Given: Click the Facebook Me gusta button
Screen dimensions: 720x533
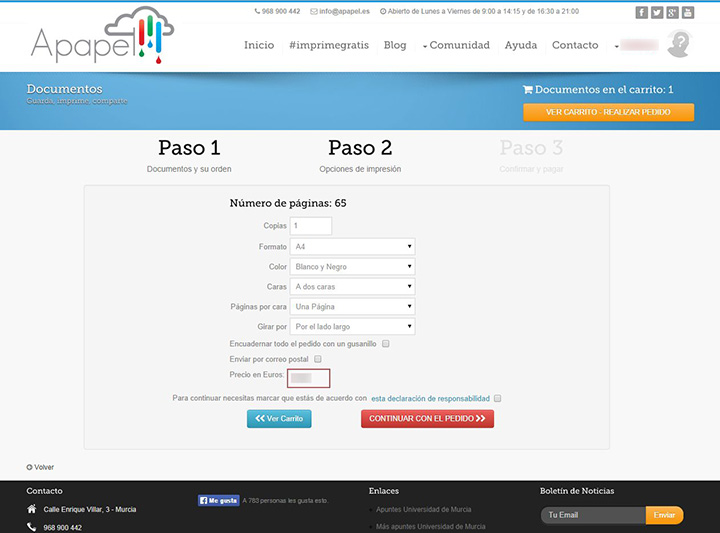Looking at the screenshot, I should point(218,500).
